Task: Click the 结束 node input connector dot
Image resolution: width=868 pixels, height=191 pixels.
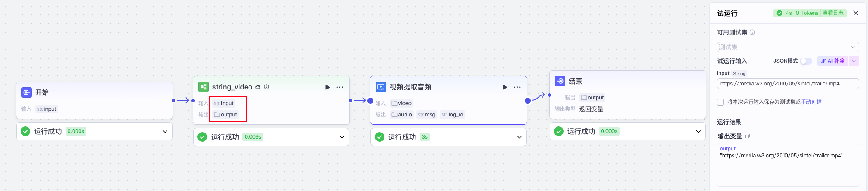Action: pyautogui.click(x=550, y=95)
